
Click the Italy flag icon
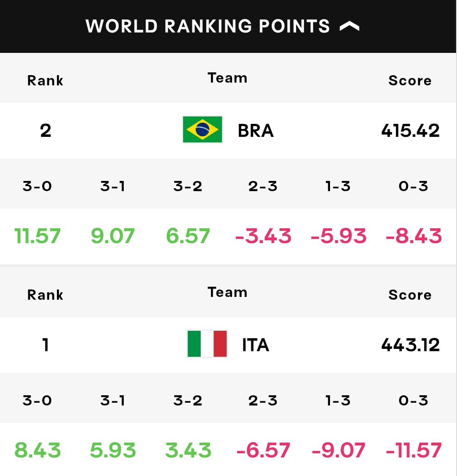point(207,344)
